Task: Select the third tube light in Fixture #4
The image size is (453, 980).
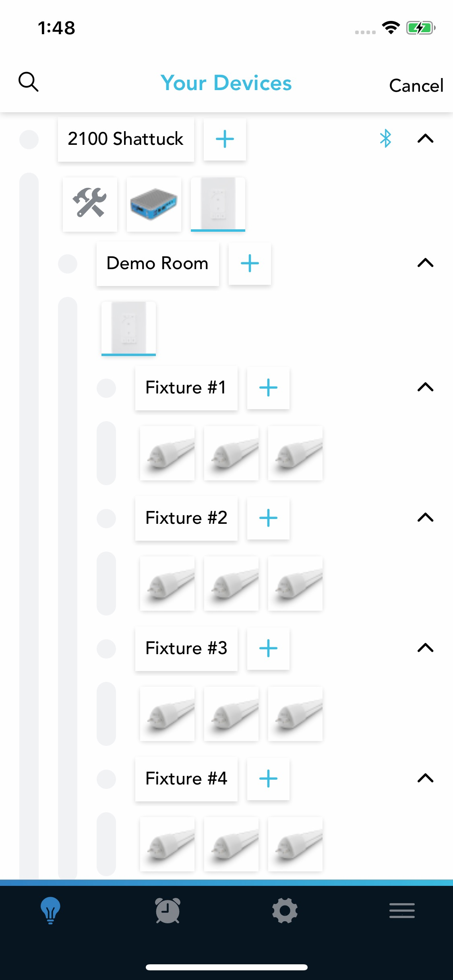Action: (295, 844)
